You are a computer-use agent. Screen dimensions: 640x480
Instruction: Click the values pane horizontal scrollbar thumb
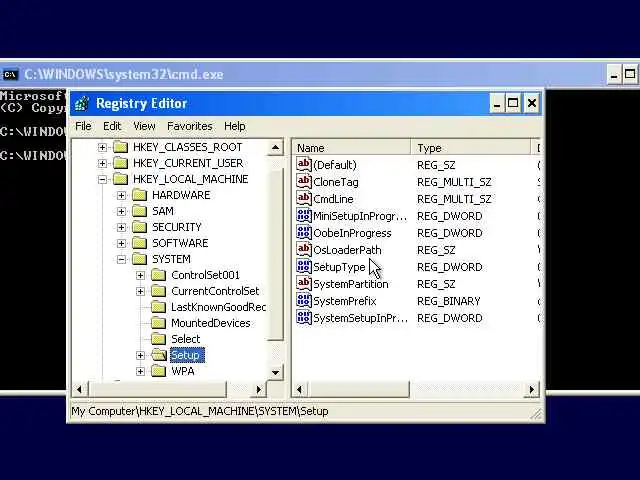pos(359,389)
